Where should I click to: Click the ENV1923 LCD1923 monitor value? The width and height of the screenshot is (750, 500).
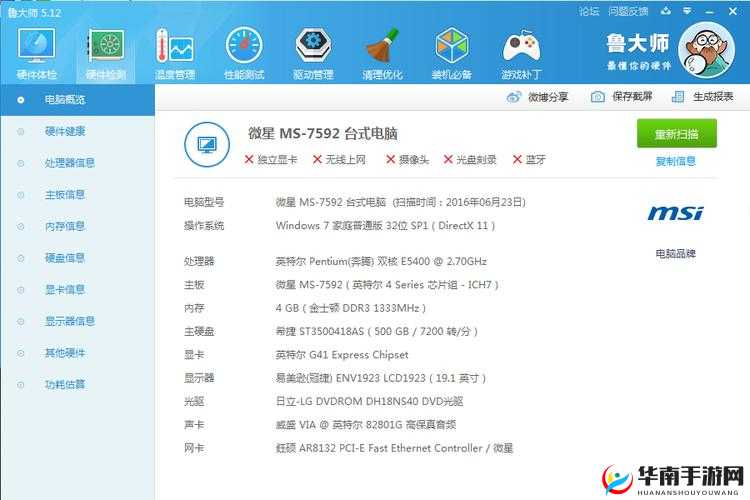[x=381, y=378]
